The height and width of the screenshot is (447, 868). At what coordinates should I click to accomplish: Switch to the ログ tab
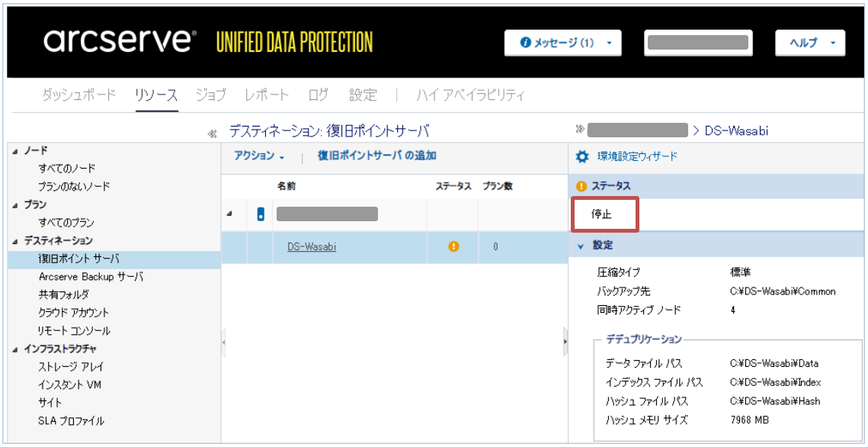click(319, 95)
